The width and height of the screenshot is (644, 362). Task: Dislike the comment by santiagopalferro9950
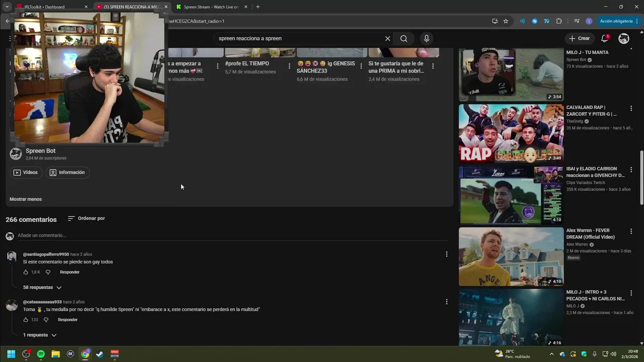click(x=48, y=272)
